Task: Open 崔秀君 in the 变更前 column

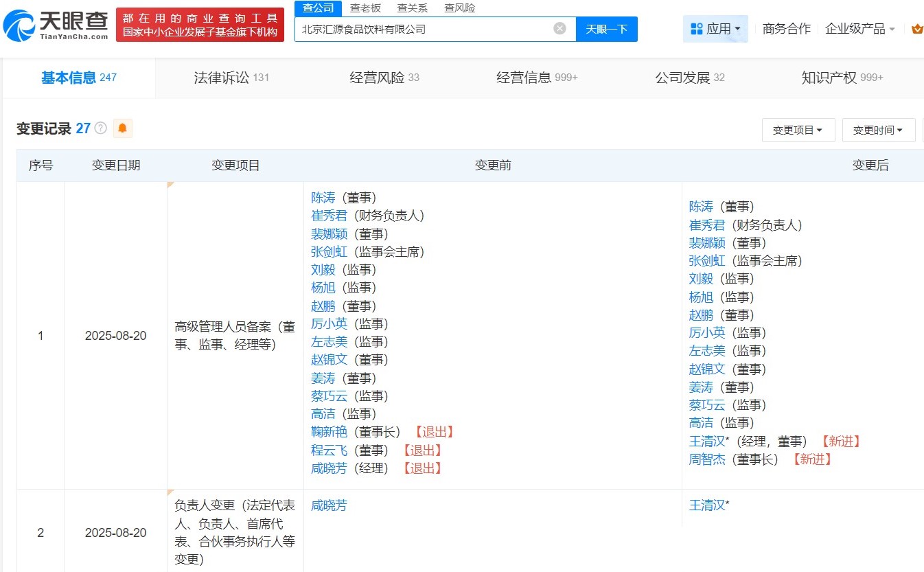Action: (x=329, y=216)
